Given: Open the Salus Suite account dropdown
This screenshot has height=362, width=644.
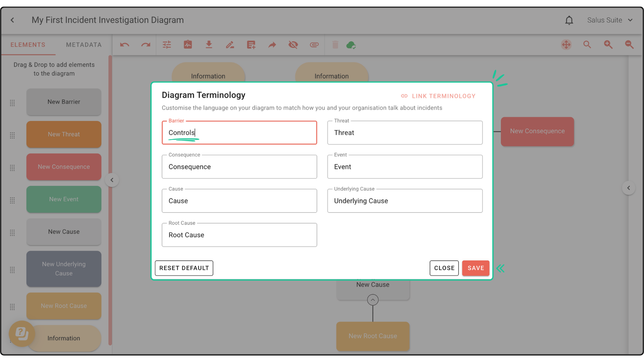Looking at the screenshot, I should [x=609, y=20].
